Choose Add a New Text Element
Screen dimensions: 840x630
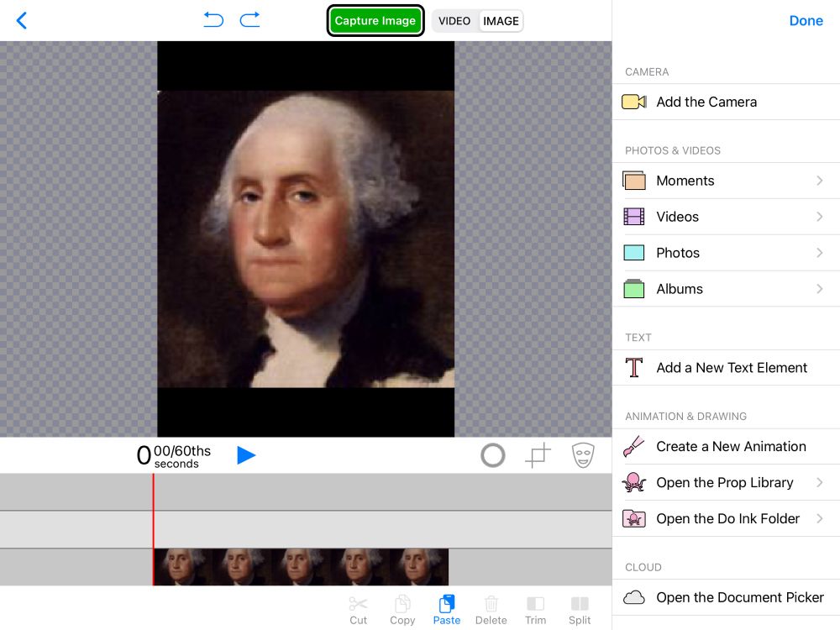[x=726, y=368]
